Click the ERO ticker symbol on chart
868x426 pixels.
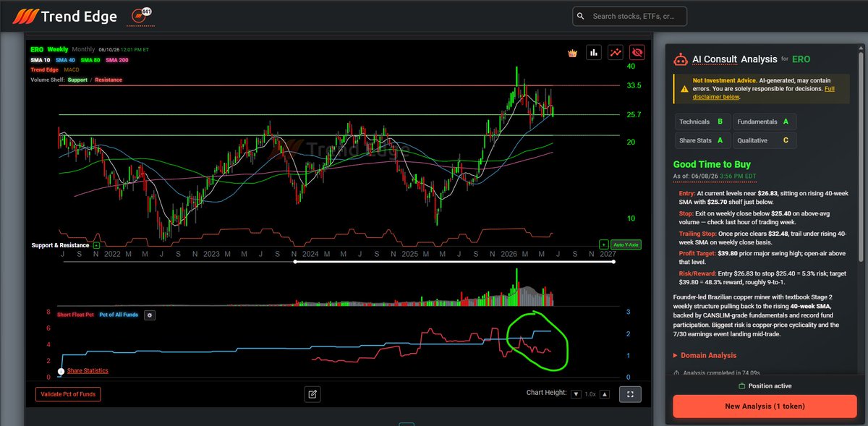point(36,49)
